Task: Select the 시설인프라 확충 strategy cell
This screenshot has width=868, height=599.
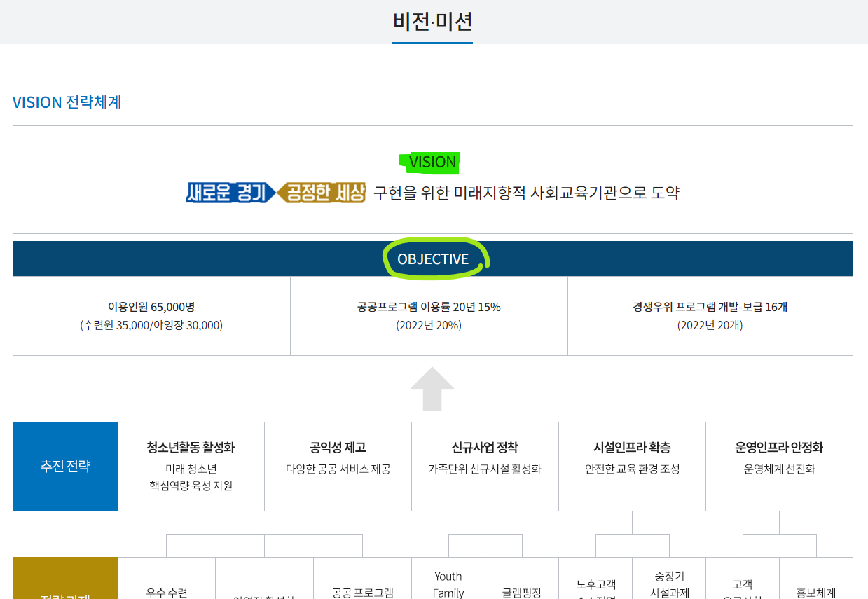Action: click(632, 467)
